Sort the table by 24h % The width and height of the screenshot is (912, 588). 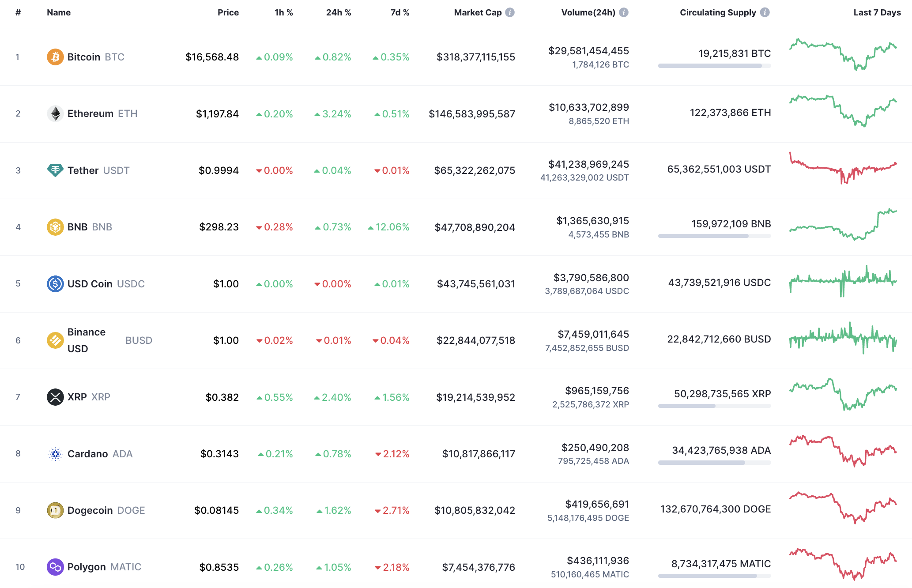[x=338, y=12]
